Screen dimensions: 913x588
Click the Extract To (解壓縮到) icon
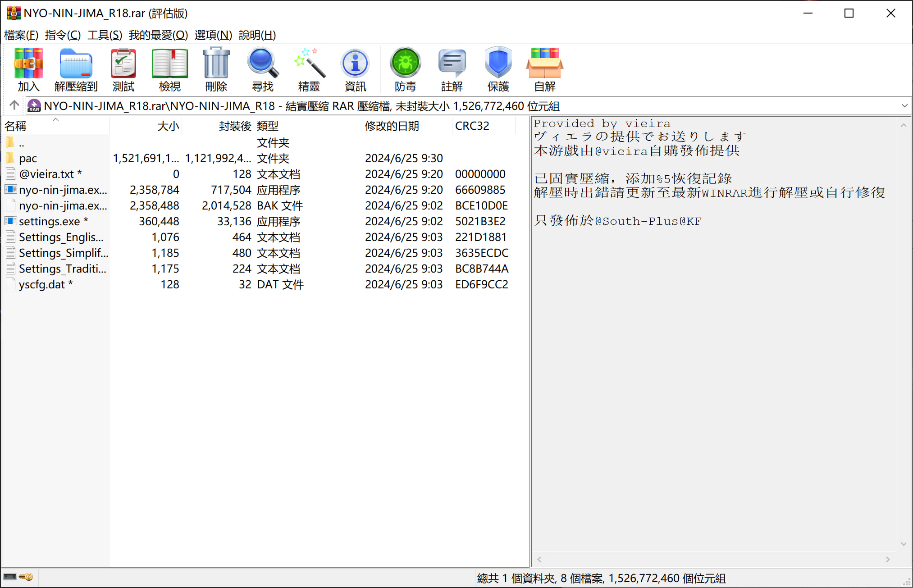(x=76, y=69)
